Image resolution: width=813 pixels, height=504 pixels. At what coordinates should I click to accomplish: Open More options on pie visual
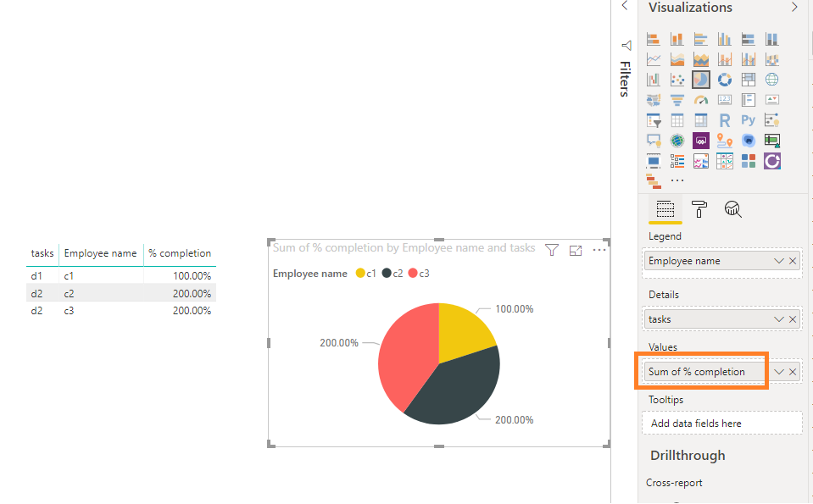(x=599, y=250)
